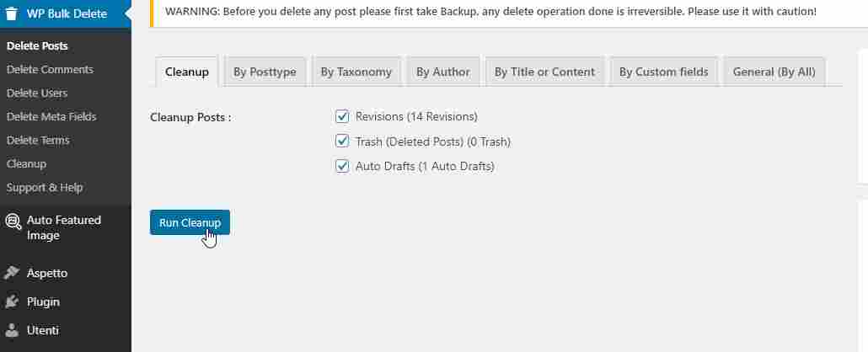Uncheck the Revisions checkbox

pos(342,117)
